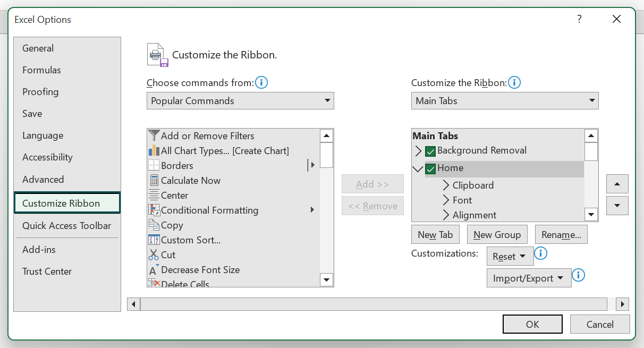Click the horizontal scrollbar right arrow
This screenshot has width=644, height=348.
pos(622,304)
